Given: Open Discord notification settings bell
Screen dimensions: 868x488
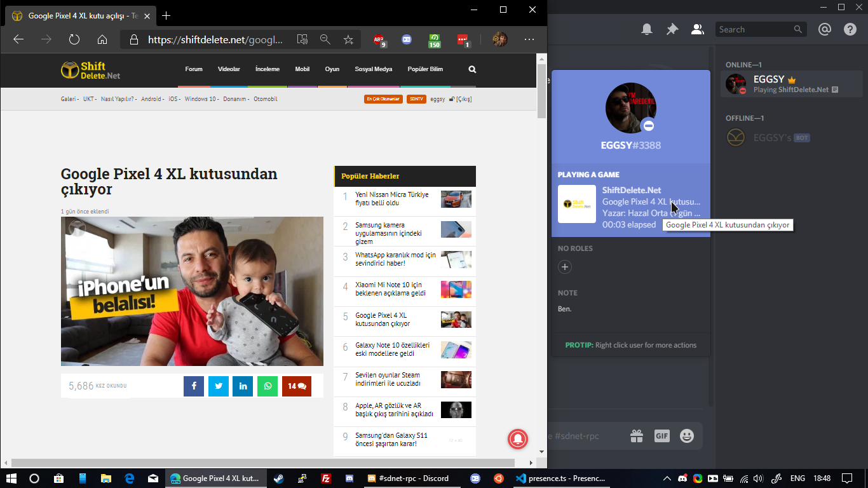Looking at the screenshot, I should (647, 29).
